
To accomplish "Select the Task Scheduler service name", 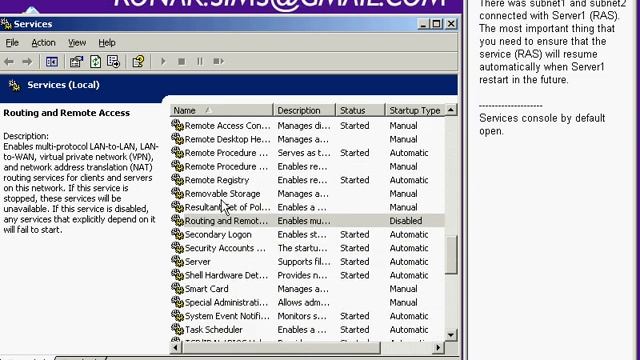I will point(213,329).
